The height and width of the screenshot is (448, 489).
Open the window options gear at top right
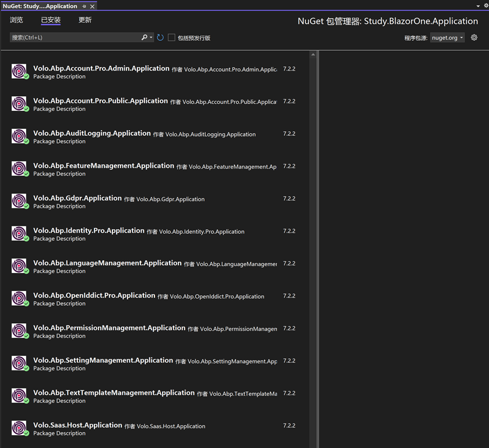pos(486,5)
